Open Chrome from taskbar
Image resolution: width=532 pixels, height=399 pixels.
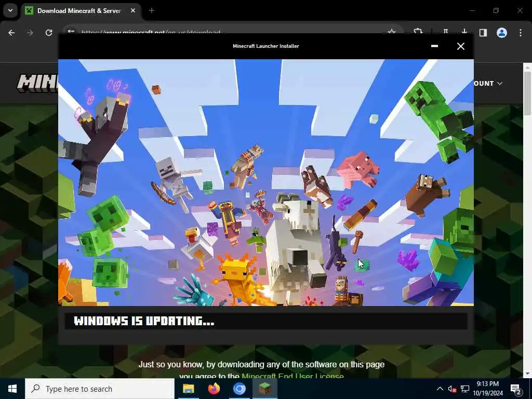[239, 389]
